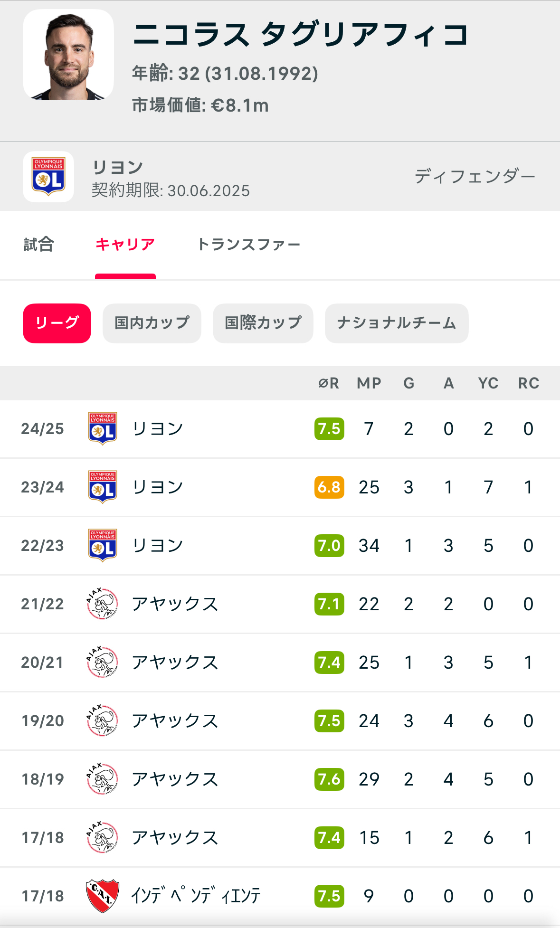
Task: Select the キャリア tab
Action: (x=125, y=245)
